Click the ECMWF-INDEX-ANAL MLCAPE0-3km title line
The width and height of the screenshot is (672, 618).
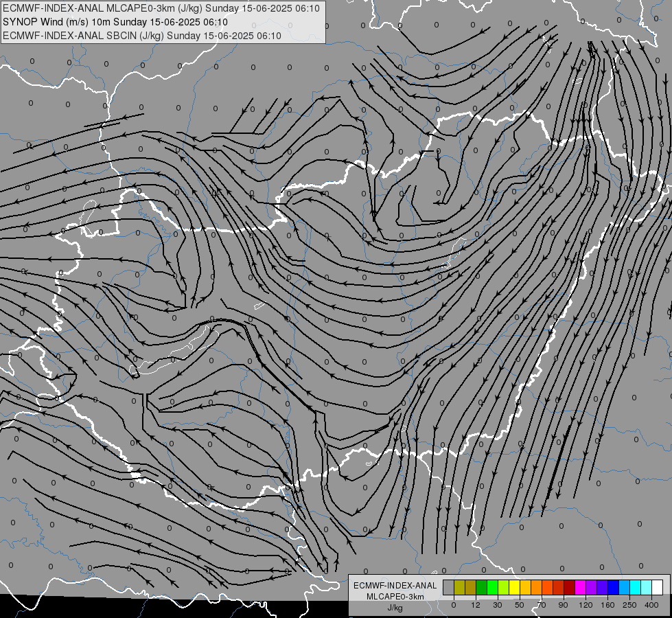point(161,8)
